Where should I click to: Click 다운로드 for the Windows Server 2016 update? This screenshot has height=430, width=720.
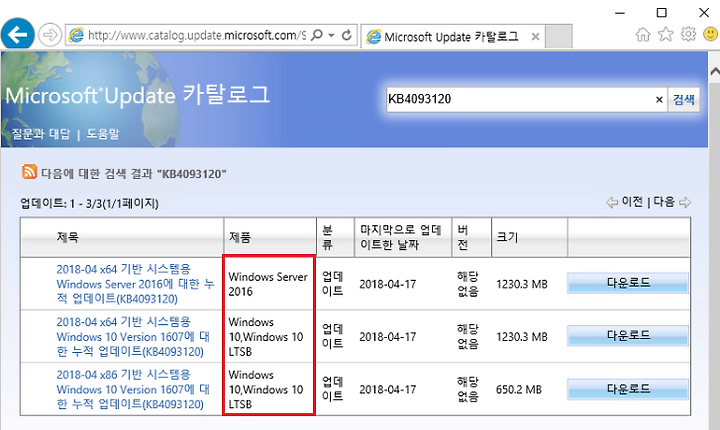[x=628, y=283]
